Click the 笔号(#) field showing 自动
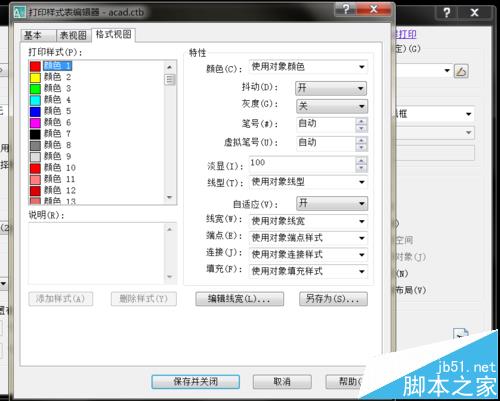 point(326,125)
